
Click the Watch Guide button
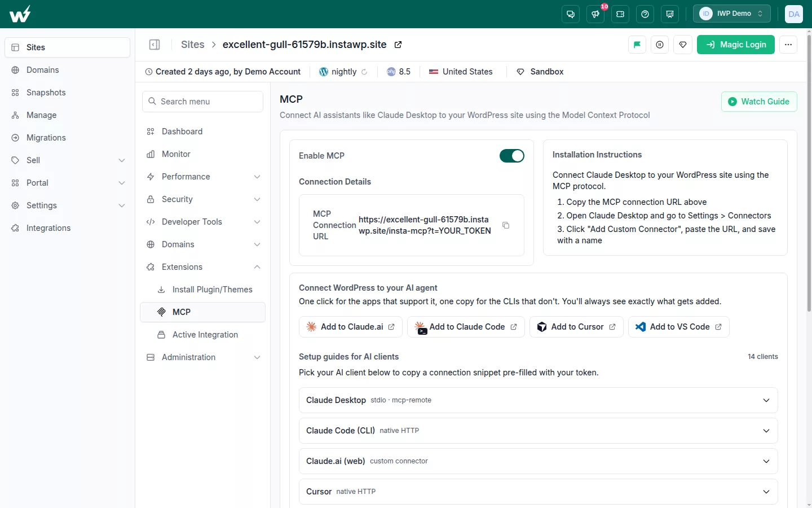click(x=759, y=102)
